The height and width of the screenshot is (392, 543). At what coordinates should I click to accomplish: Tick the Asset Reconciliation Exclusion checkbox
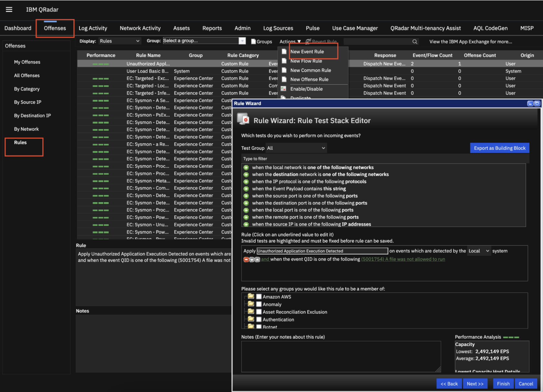coord(259,312)
